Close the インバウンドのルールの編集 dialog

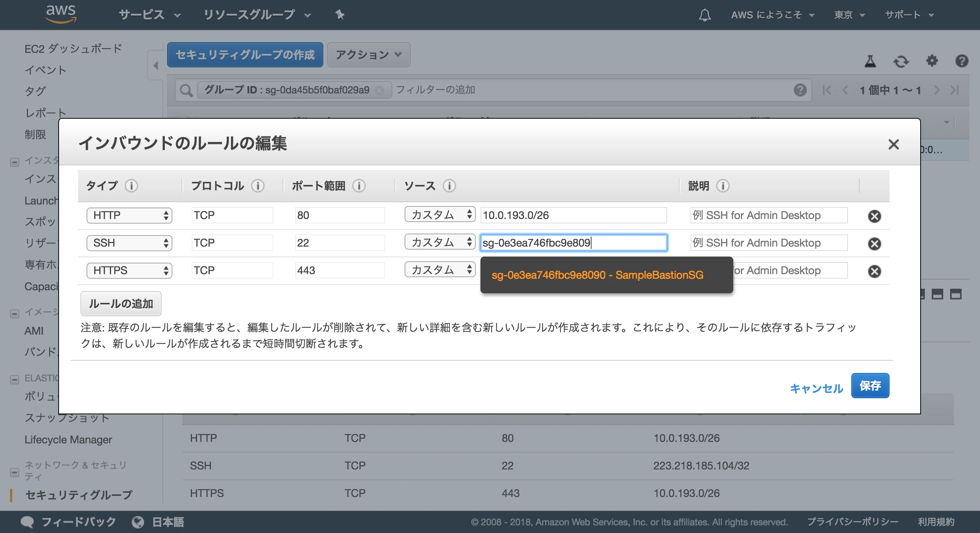(x=894, y=144)
